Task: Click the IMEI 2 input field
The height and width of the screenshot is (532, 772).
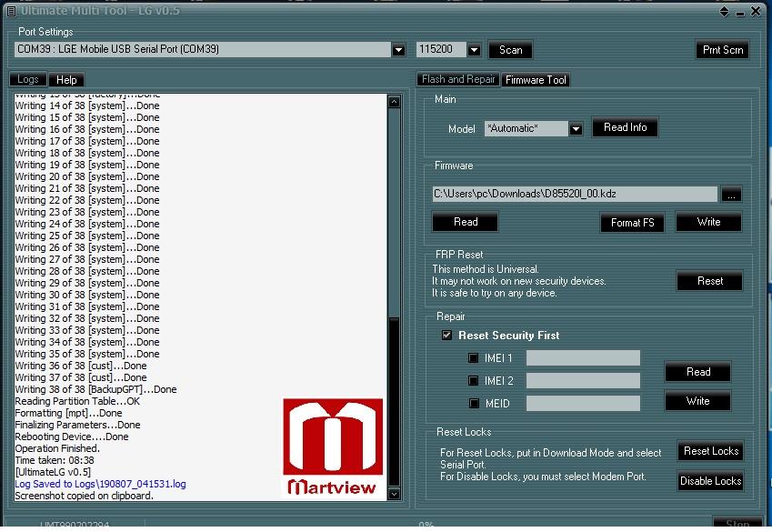Action: (583, 380)
